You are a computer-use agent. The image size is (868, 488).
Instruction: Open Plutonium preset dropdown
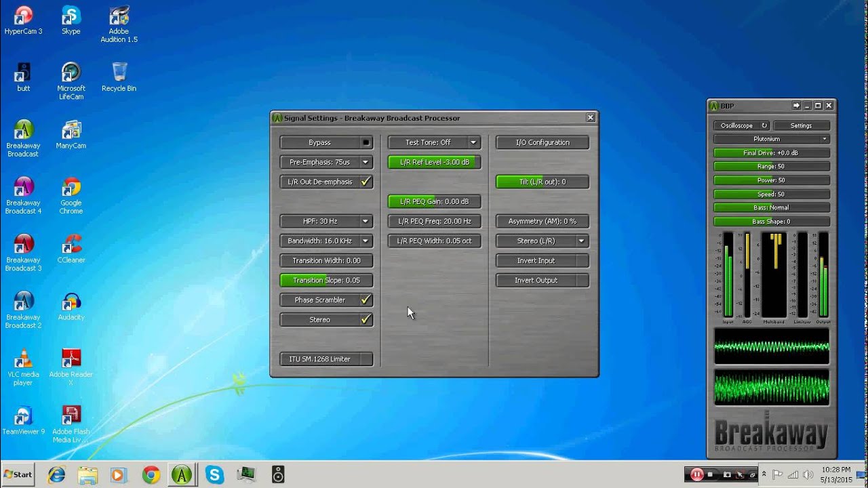772,139
